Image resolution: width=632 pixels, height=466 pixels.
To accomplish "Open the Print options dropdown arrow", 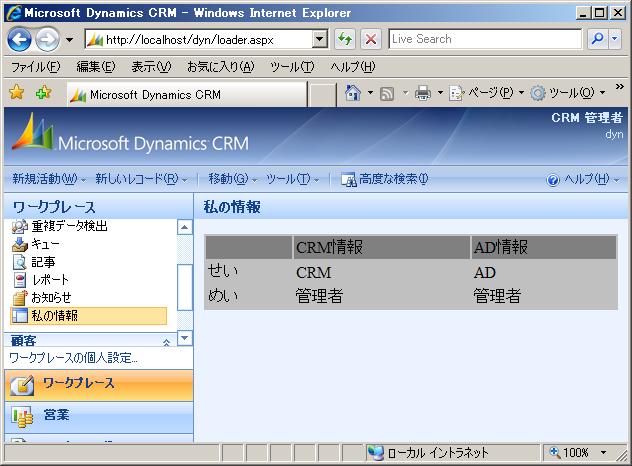I will point(440,94).
